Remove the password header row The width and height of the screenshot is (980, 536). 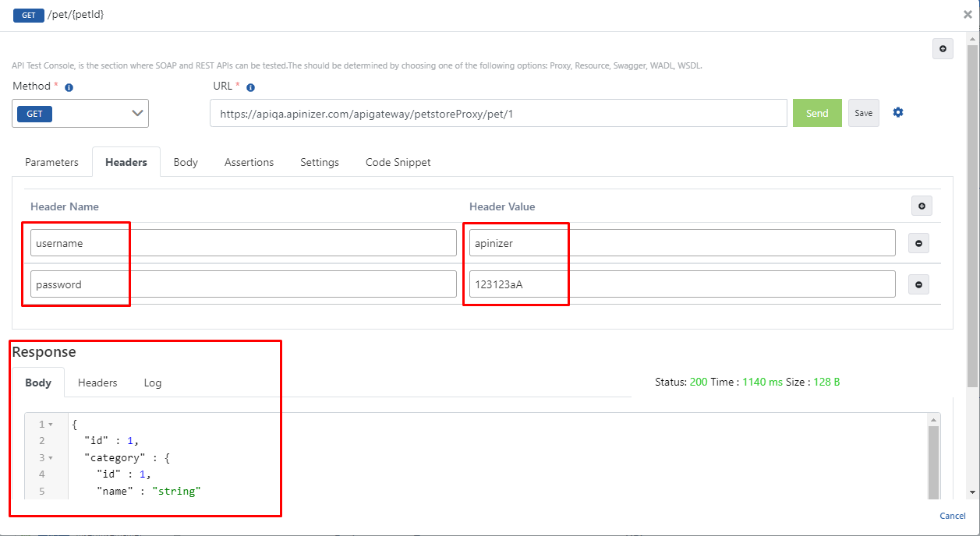click(918, 285)
